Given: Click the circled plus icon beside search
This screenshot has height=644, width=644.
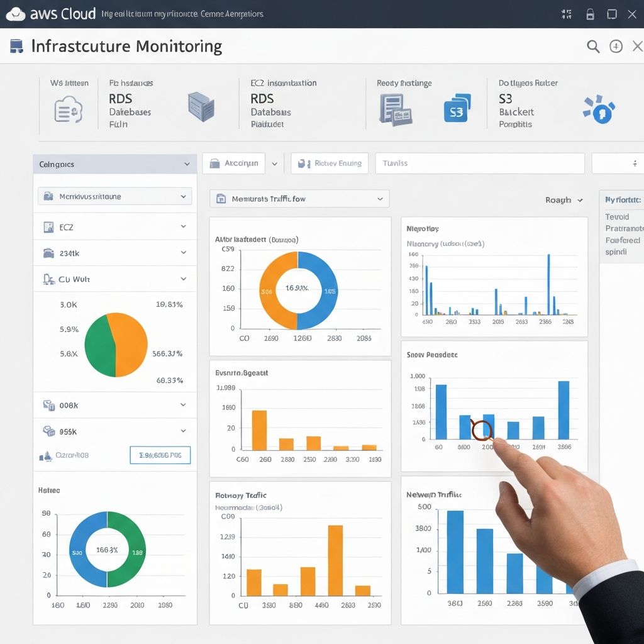Looking at the screenshot, I should [x=616, y=46].
